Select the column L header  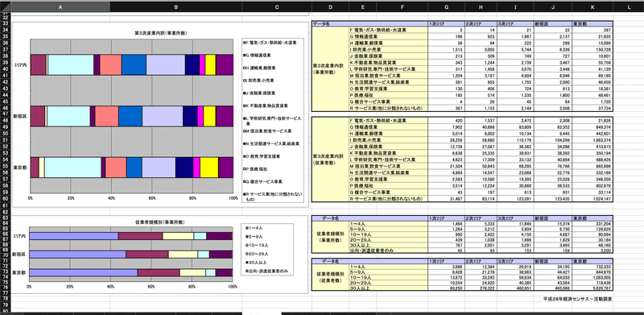[x=629, y=6]
